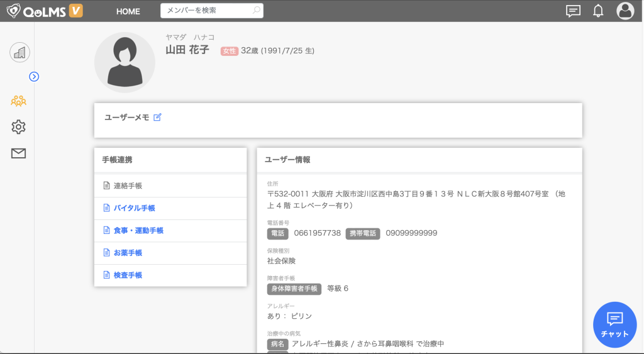644x354 pixels.
Task: Open the HOME menu item
Action: coord(128,11)
